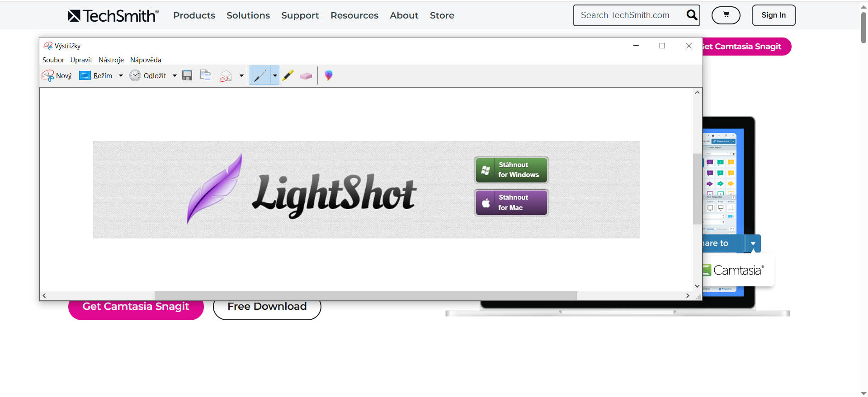Open Paint 3D editing balloon icon
Screen dimensions: 868x397
(329, 75)
